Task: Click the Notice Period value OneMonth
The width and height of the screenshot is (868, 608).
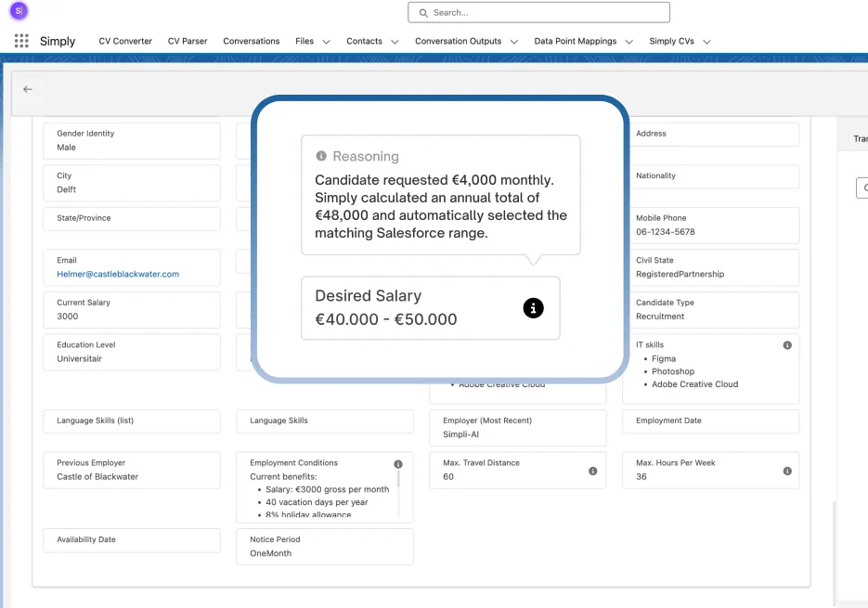Action: click(x=271, y=553)
